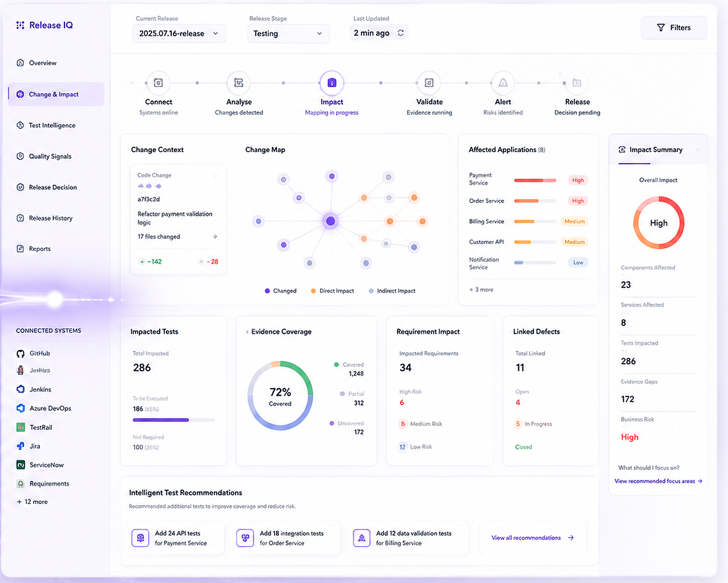This screenshot has width=728, height=583.
Task: Click the Changed legend dot
Action: tap(268, 291)
